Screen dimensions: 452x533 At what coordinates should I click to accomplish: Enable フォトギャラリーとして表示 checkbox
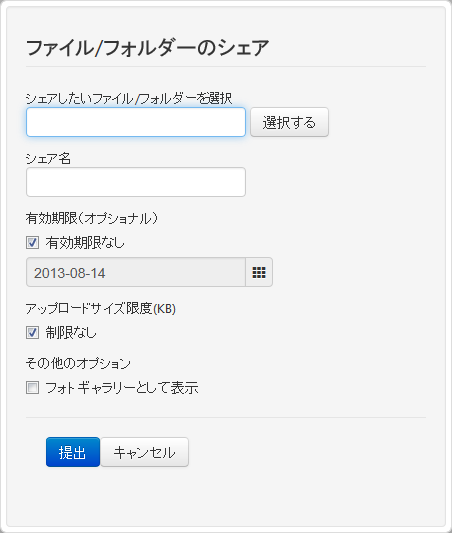pyautogui.click(x=32, y=388)
